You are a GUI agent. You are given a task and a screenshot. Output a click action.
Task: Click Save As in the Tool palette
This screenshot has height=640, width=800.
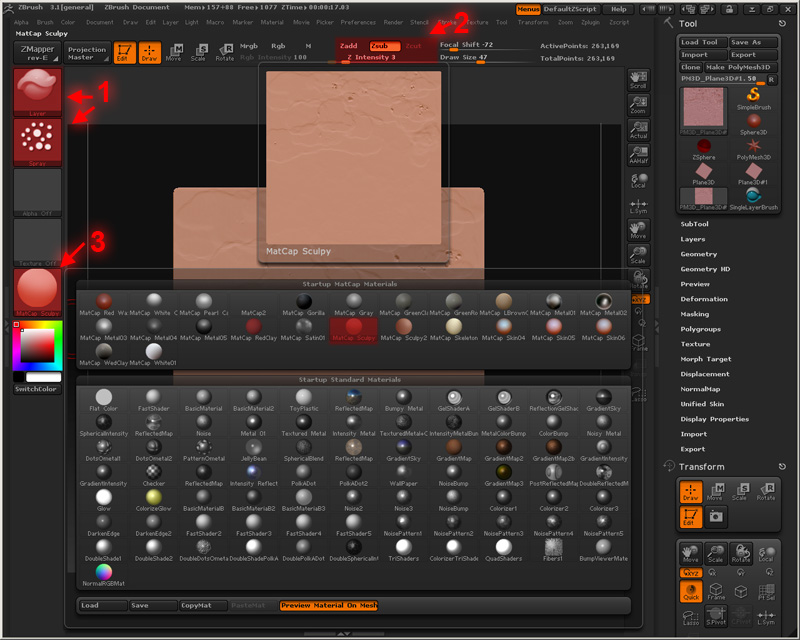[754, 42]
